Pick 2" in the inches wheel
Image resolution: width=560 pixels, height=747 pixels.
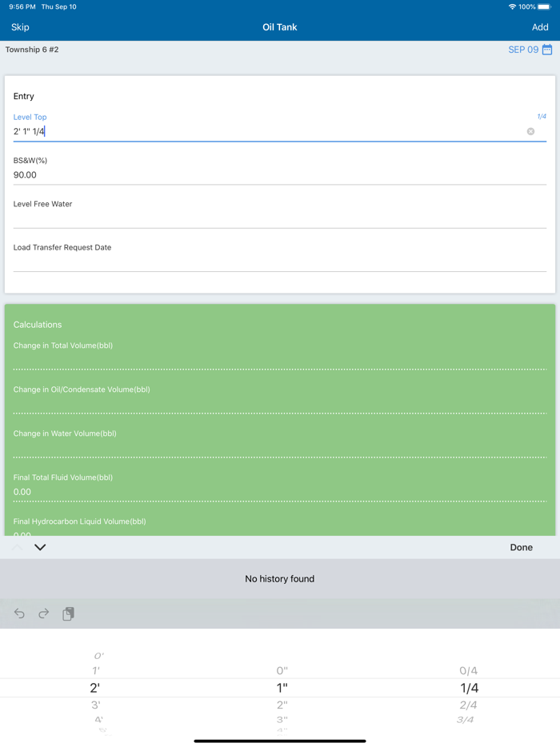pos(282,705)
